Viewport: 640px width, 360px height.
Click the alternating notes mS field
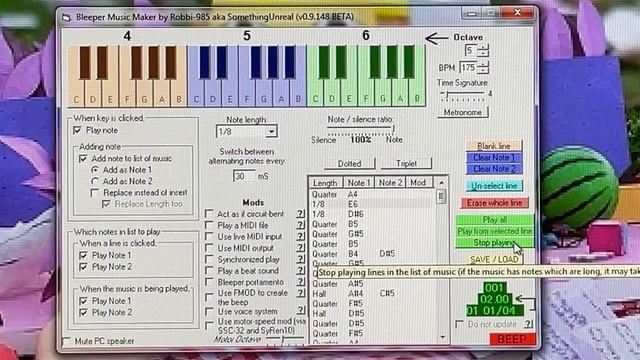coord(244,176)
